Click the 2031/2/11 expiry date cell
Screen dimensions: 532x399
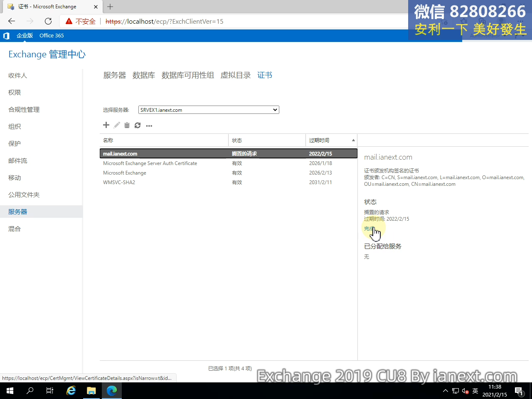320,182
